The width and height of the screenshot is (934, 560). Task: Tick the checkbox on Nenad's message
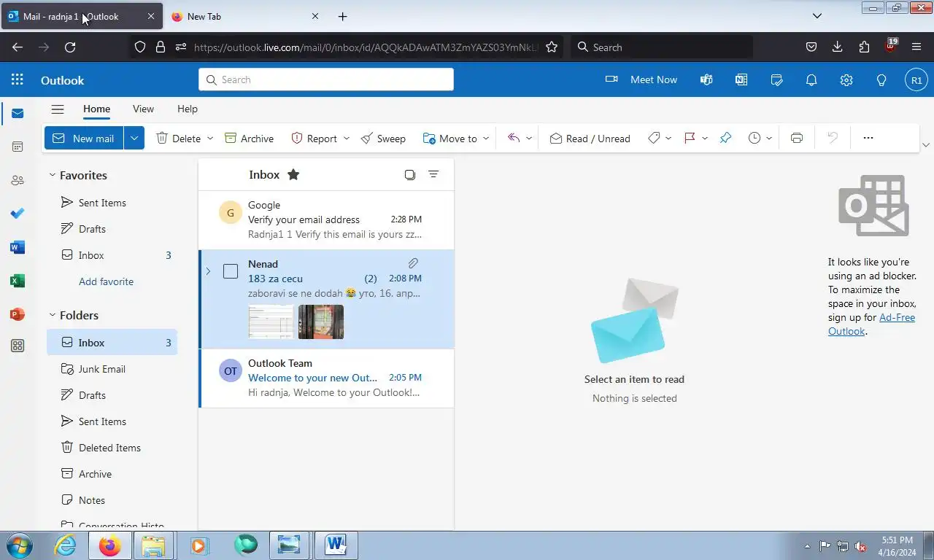(x=231, y=271)
